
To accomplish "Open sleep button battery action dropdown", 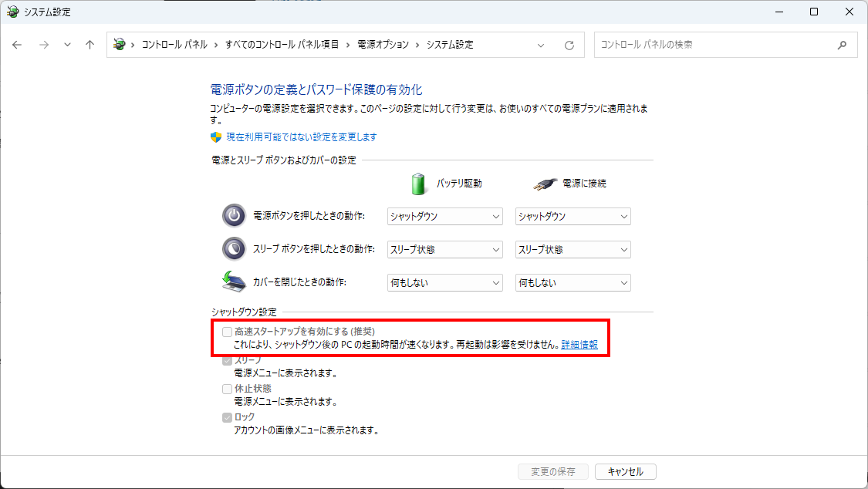I will click(x=444, y=249).
